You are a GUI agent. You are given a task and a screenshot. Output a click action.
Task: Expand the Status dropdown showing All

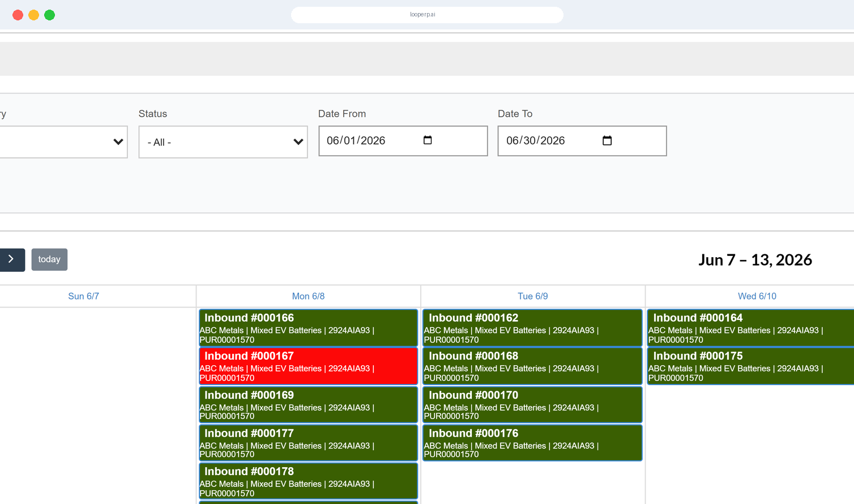tap(223, 142)
